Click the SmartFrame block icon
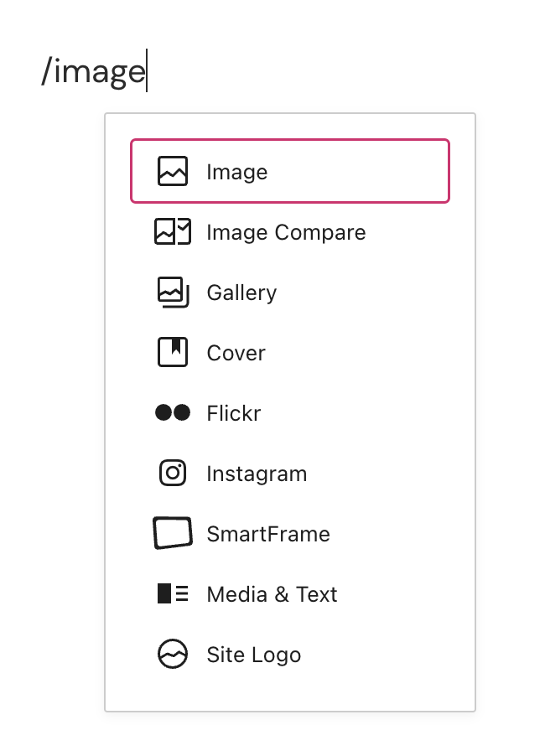The image size is (545, 756). click(x=173, y=533)
